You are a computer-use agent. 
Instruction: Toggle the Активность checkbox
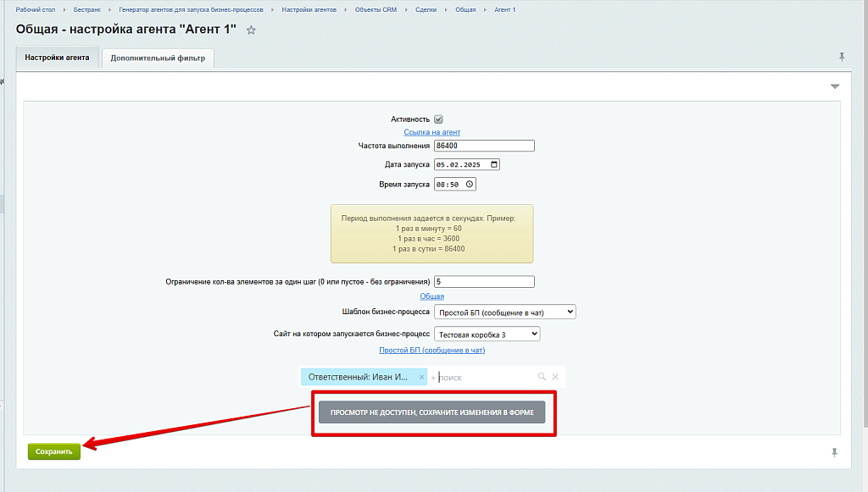[438, 119]
